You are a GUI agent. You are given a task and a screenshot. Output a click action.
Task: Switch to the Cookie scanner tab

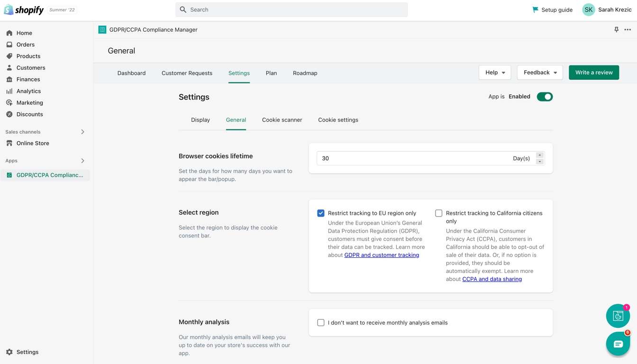282,120
